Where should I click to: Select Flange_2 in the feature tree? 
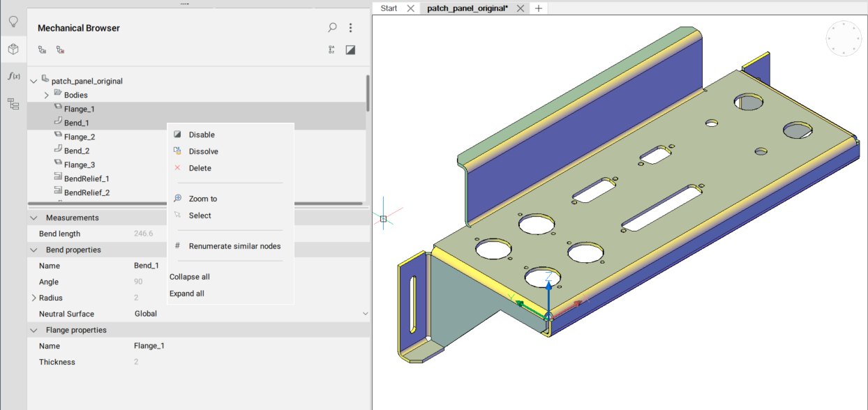[x=79, y=137]
